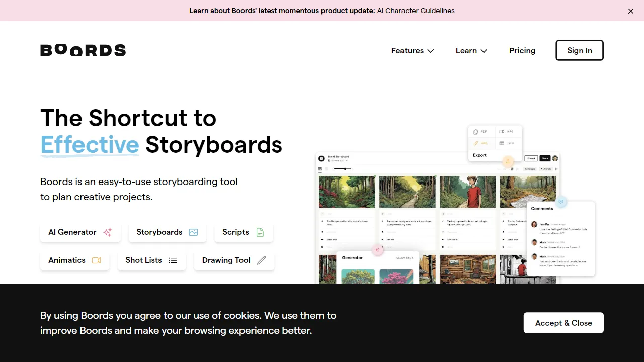Click the Export label in the export popup
The height and width of the screenshot is (362, 644).
pos(480,155)
